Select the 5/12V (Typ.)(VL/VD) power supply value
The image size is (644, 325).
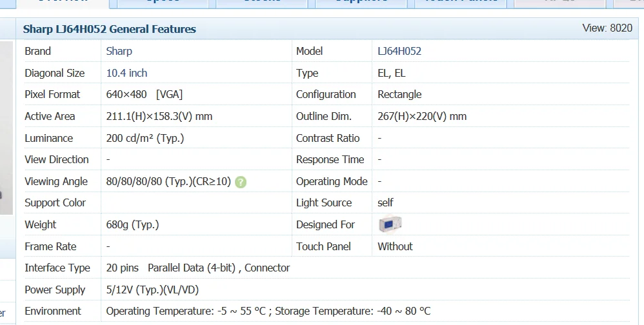pyautogui.click(x=152, y=290)
